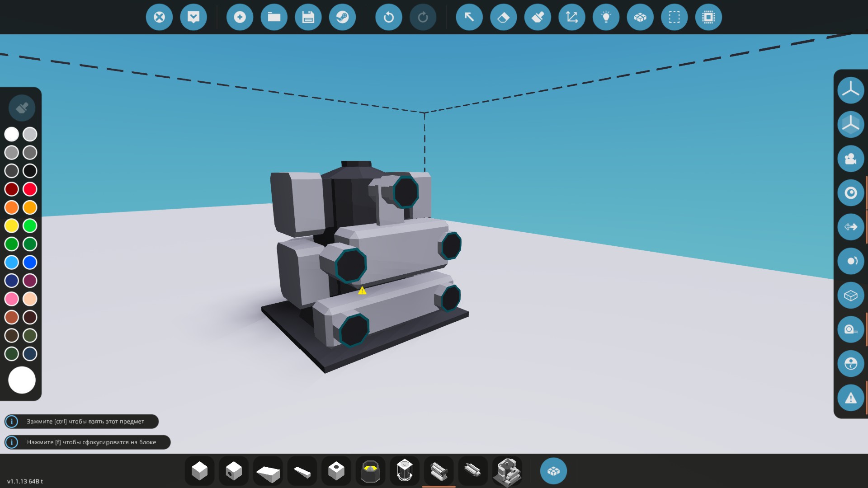
Task: Click the lightbulb lighting icon
Action: [606, 17]
